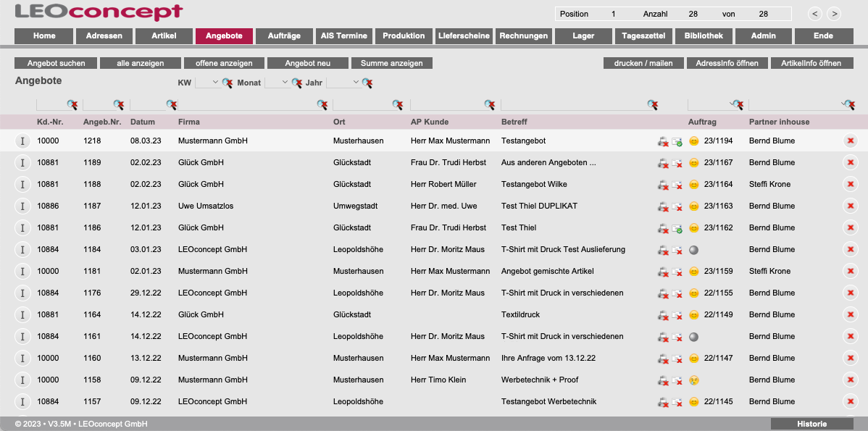Expand the Monat dropdown
The image size is (868, 431).
[x=277, y=83]
